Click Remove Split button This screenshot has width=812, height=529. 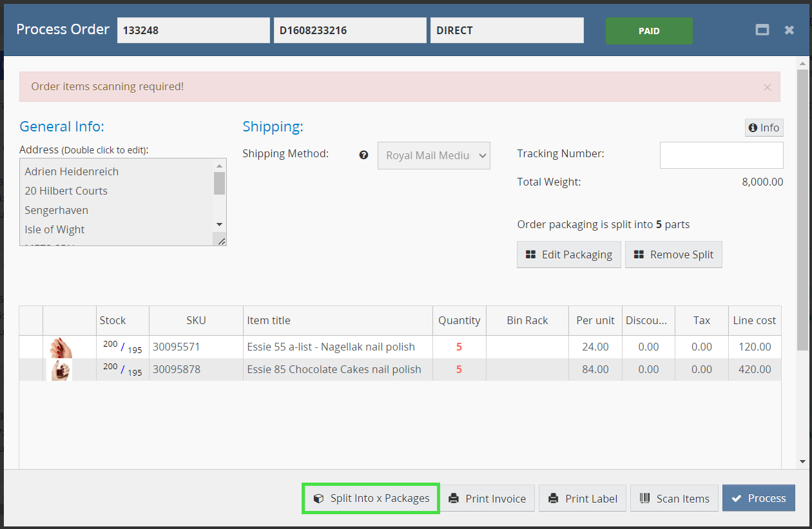(673, 255)
